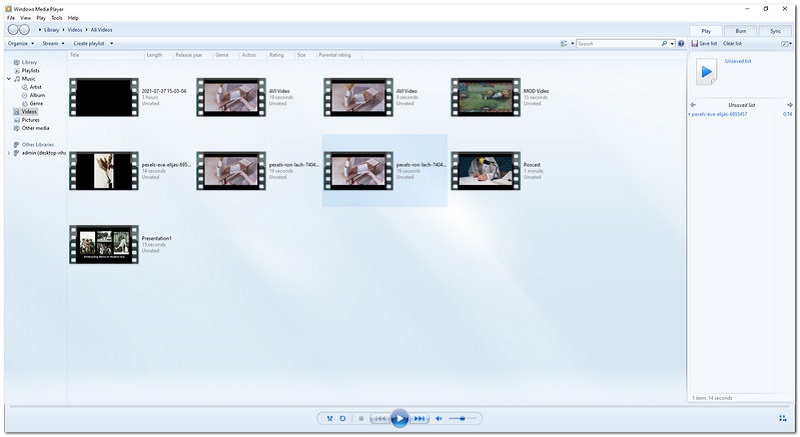This screenshot has height=437, width=800.
Task: Click the Stop playback button
Action: pos(361,419)
